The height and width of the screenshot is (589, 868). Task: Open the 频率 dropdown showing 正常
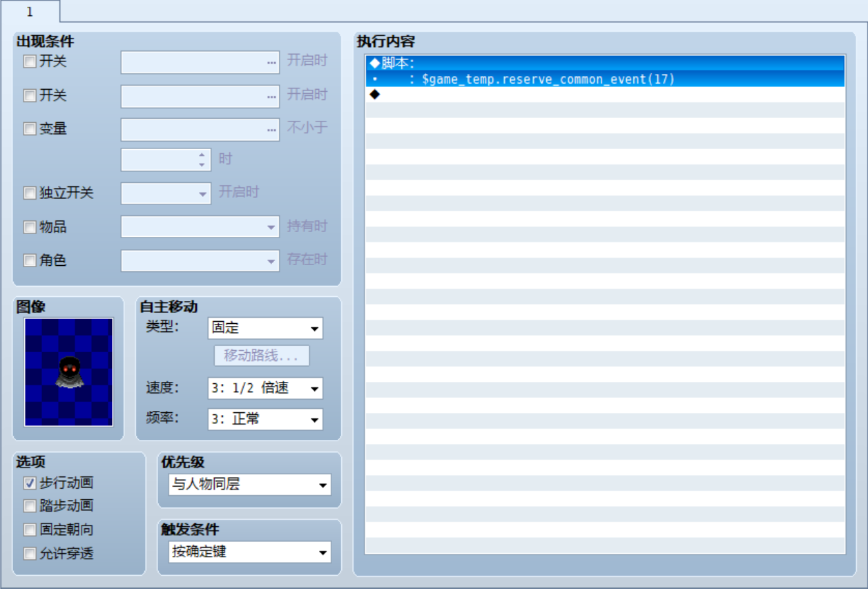[x=265, y=418]
